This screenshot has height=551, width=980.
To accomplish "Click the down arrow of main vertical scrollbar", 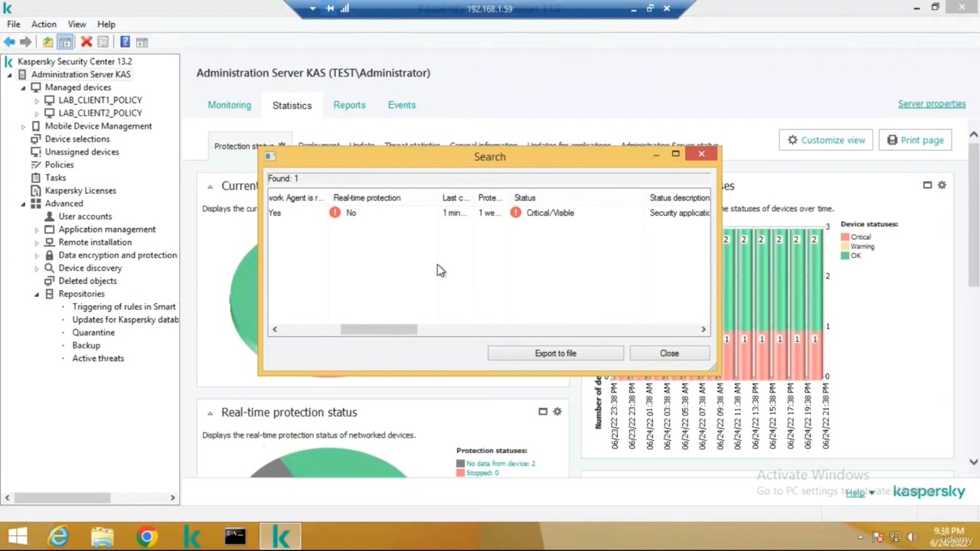I will (x=973, y=461).
